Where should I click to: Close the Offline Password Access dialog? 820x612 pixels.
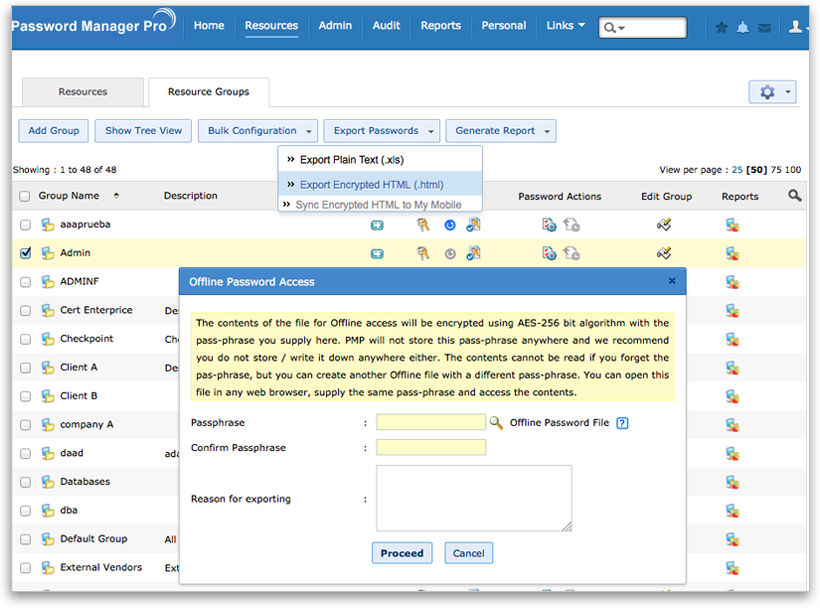tap(672, 281)
